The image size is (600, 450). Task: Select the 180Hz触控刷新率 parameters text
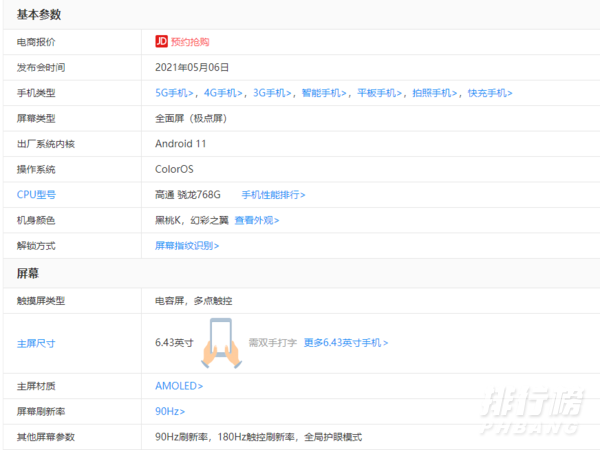pyautogui.click(x=256, y=437)
